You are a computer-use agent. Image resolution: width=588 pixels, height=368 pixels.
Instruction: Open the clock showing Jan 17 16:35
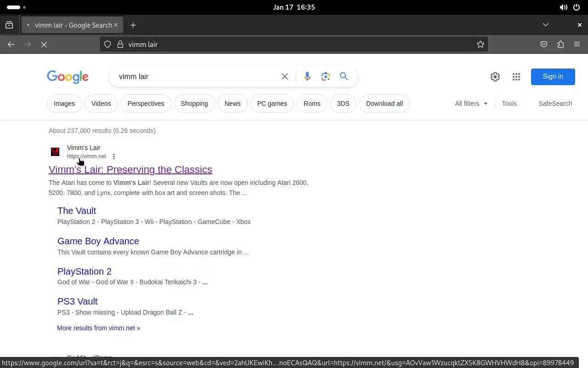294,7
